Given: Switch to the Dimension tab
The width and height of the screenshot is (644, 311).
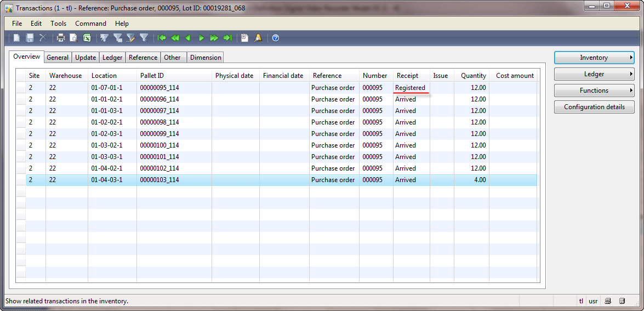Looking at the screenshot, I should [x=206, y=58].
